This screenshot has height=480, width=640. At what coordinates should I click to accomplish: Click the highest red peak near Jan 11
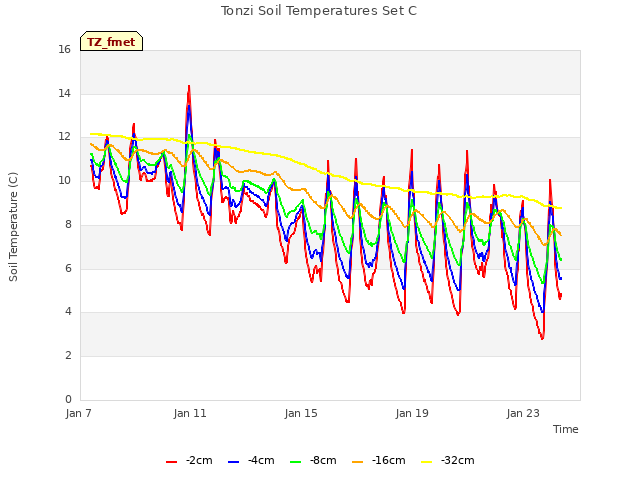tap(189, 87)
